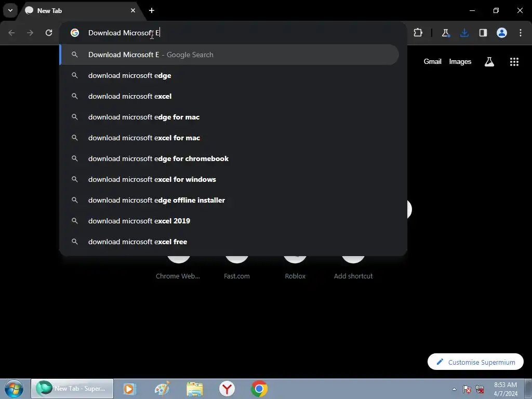532x399 pixels.
Task: Select 'Download Microsoft E - Google Search' suggestion
Action: [x=229, y=55]
